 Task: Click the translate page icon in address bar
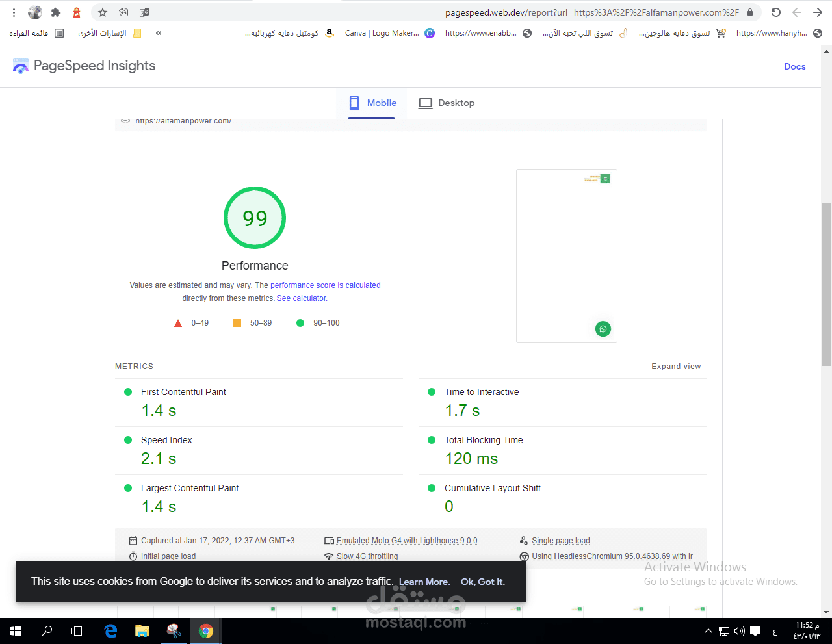pos(144,12)
